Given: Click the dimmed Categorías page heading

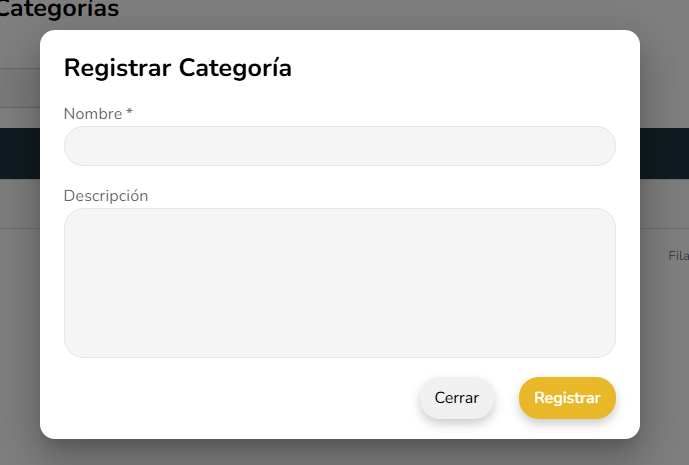Looking at the screenshot, I should 60,10.
